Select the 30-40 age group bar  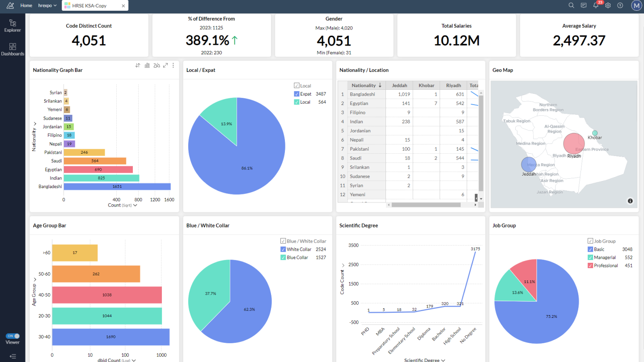[x=111, y=337]
